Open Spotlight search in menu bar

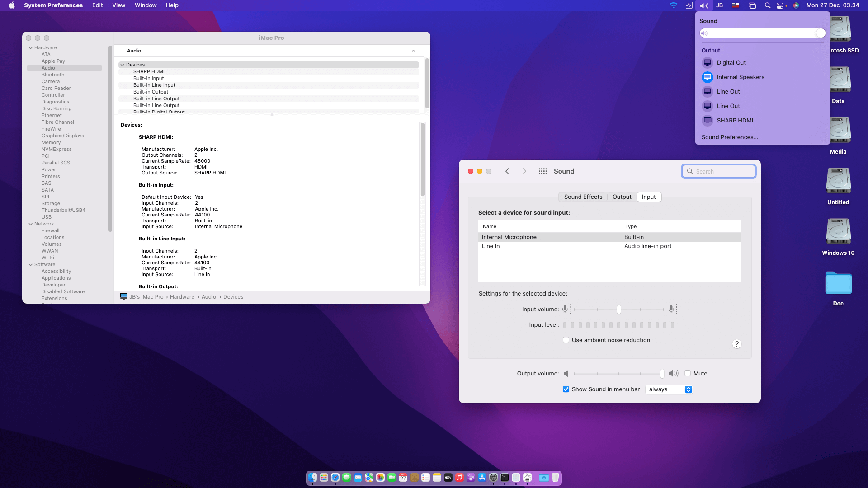[x=767, y=5]
